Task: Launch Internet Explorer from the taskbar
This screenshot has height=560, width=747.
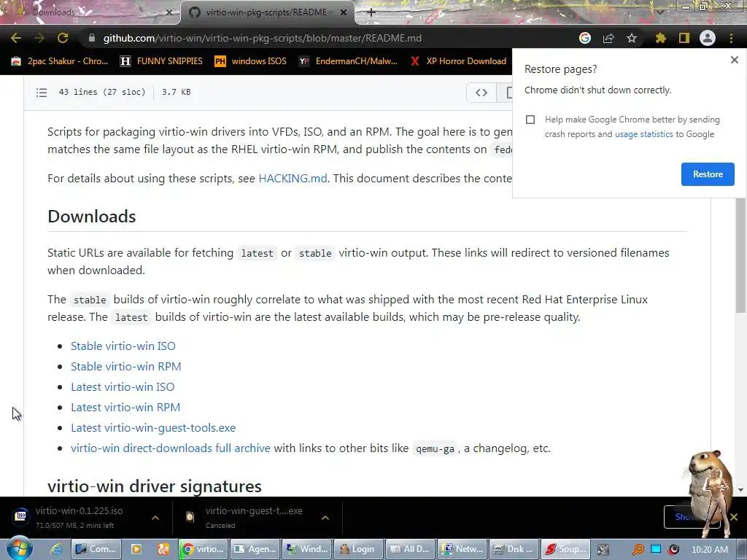Action: click(x=56, y=549)
